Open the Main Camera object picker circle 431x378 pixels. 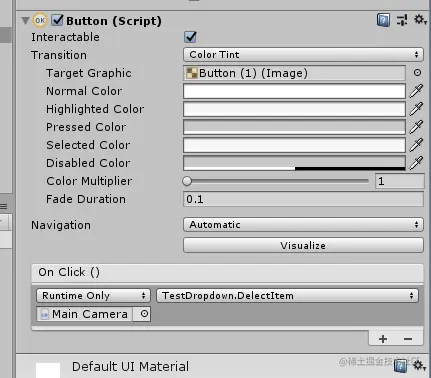144,314
